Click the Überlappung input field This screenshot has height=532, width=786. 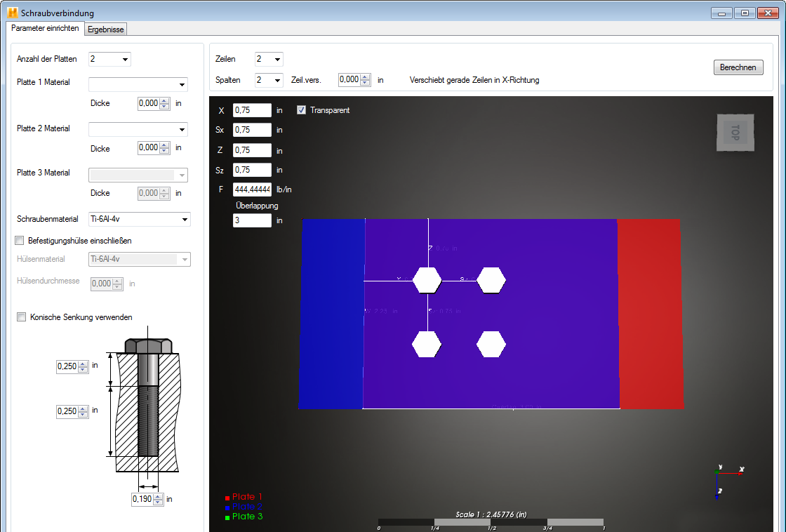pos(252,220)
